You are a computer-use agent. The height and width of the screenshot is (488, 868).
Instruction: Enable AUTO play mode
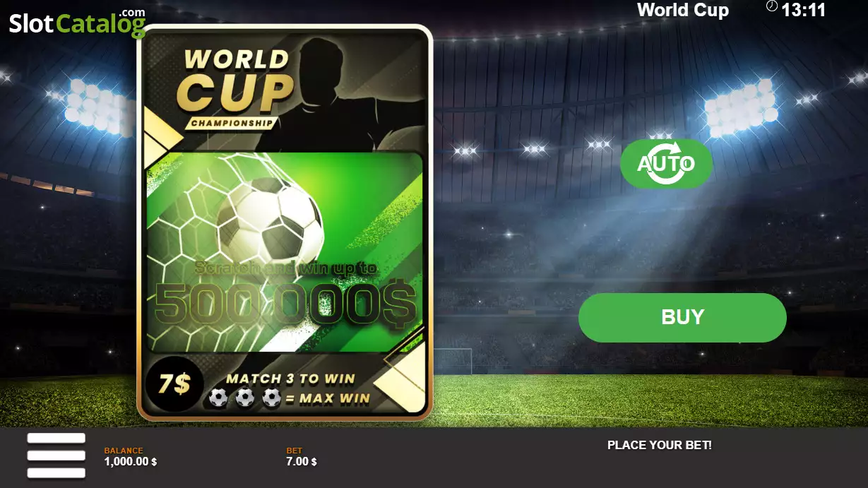coord(666,164)
